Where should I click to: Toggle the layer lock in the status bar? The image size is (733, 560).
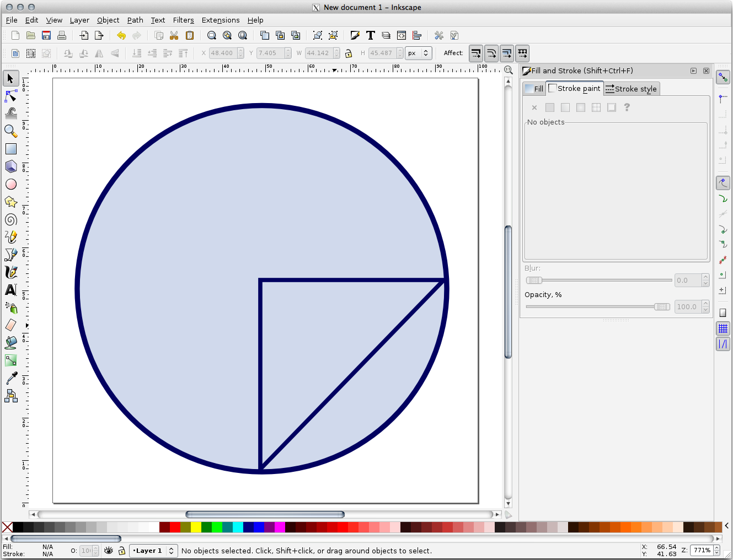tap(122, 551)
